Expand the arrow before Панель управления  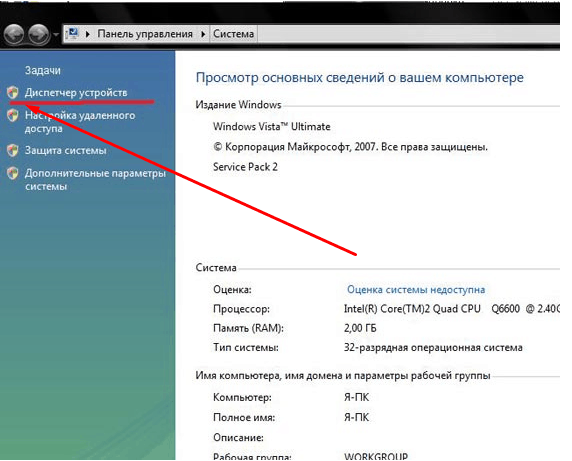pyautogui.click(x=88, y=34)
